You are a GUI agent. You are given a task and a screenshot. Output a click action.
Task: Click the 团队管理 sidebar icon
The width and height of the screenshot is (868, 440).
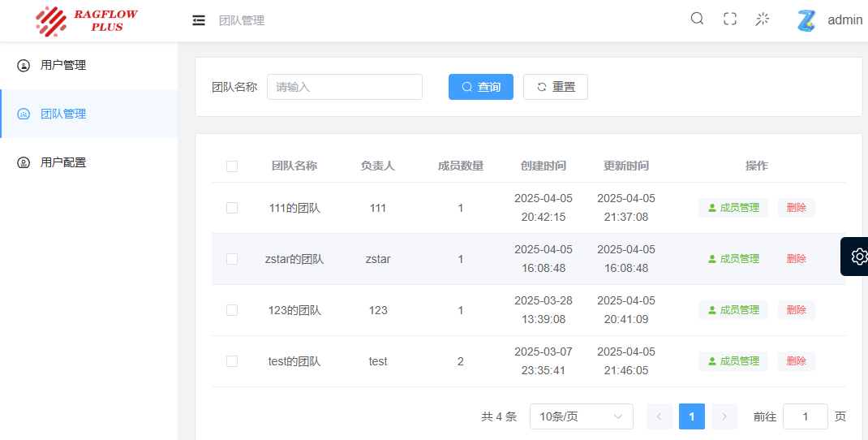tap(24, 114)
